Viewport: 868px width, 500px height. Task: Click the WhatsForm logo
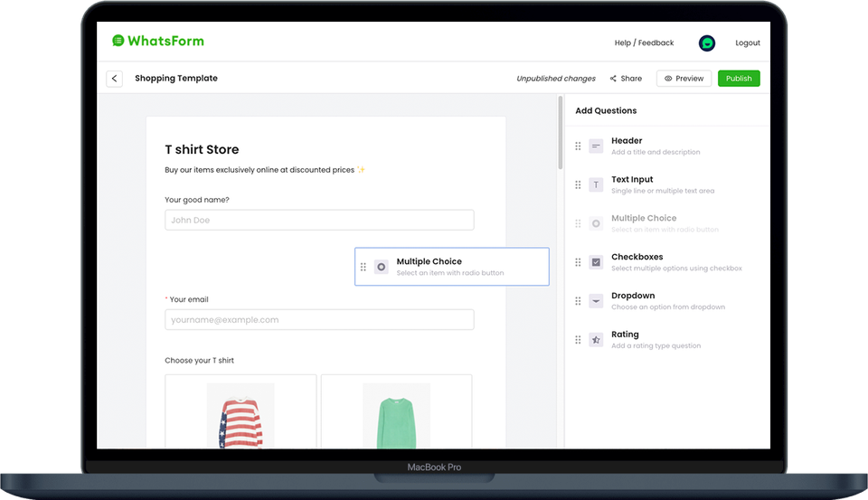[x=157, y=41]
